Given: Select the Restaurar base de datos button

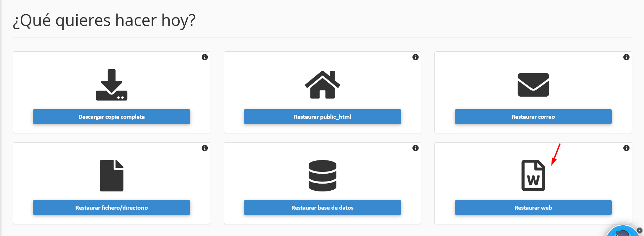Looking at the screenshot, I should (x=323, y=207).
